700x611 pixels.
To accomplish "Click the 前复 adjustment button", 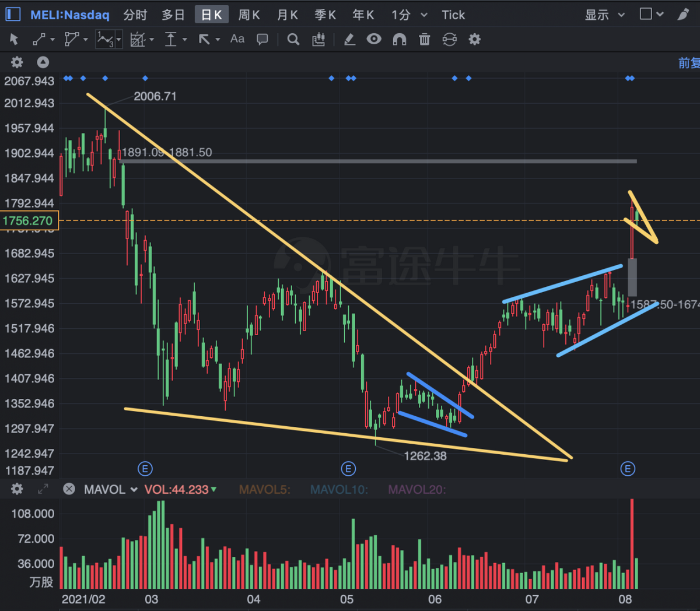I will click(689, 62).
